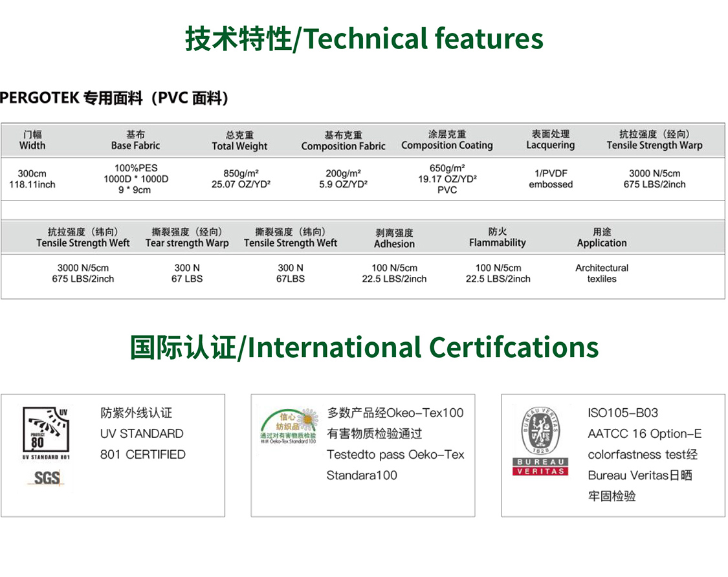This screenshot has height=577, width=728.
Task: Click the Bureau Veritas circular seal emblem
Action: point(540,430)
